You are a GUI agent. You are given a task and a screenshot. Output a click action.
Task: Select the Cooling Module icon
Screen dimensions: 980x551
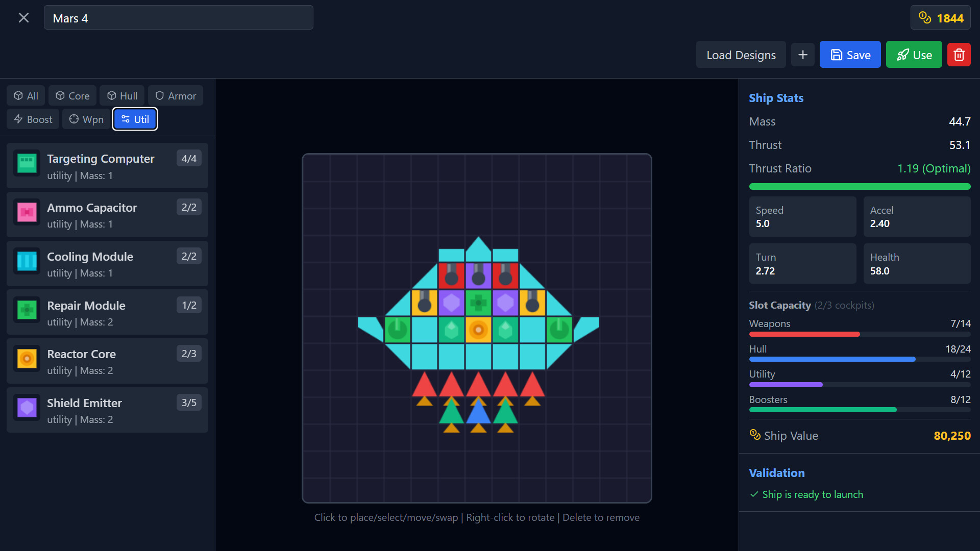[27, 261]
